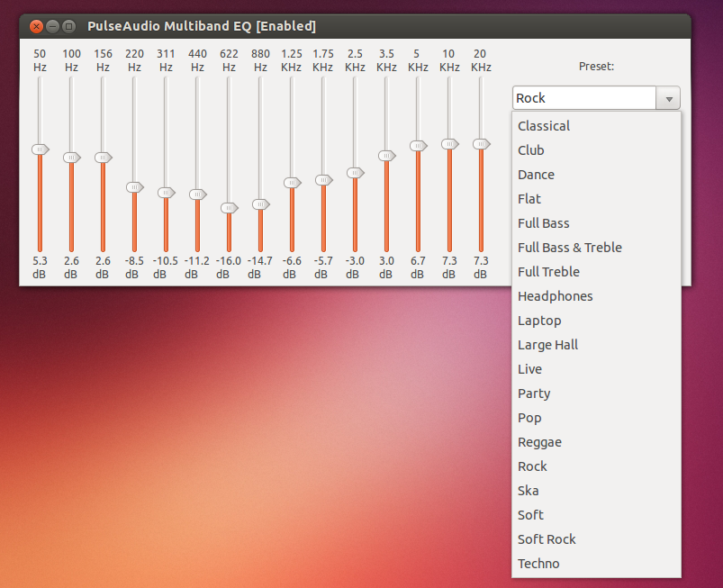723x588 pixels.
Task: Grab the 880 Hz slider handle
Action: point(260,205)
